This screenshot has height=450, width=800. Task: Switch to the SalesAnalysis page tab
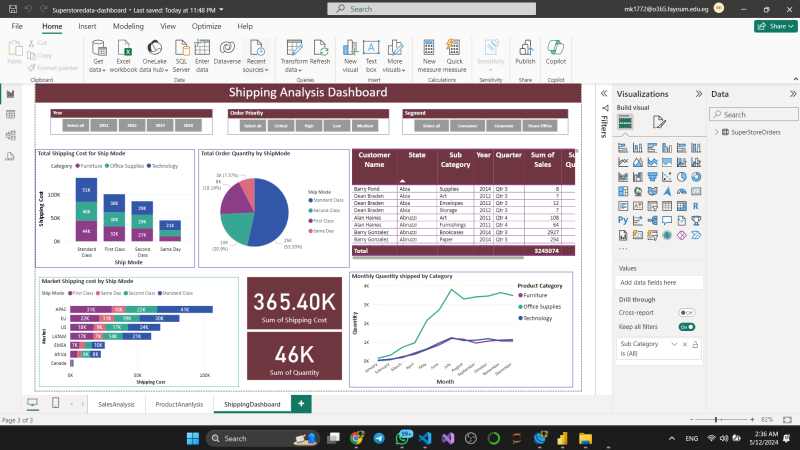[116, 404]
